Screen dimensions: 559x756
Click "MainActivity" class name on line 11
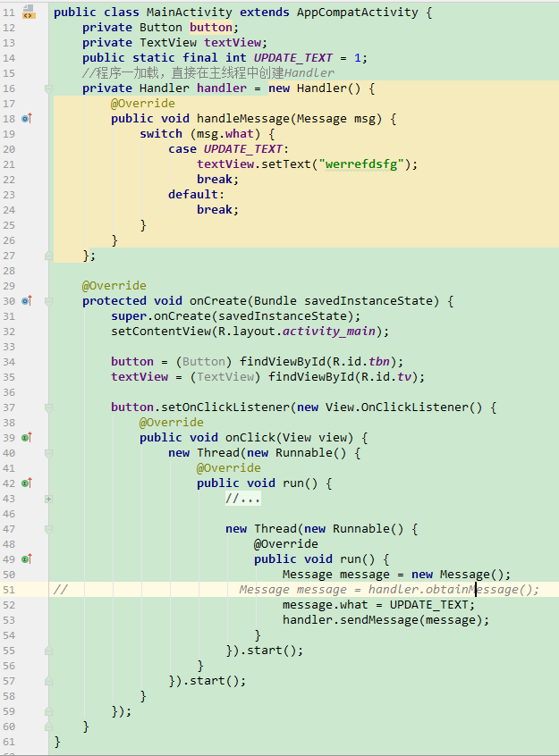tap(190, 12)
